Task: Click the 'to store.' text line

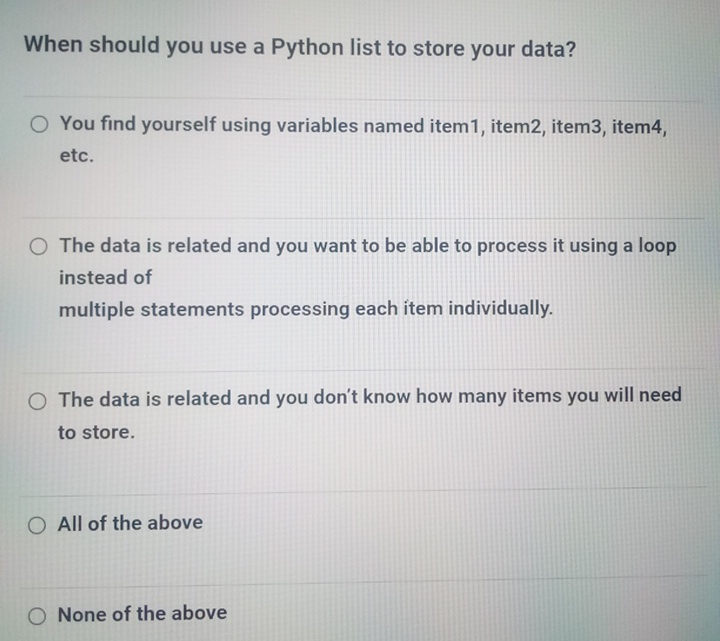Action: click(x=95, y=432)
